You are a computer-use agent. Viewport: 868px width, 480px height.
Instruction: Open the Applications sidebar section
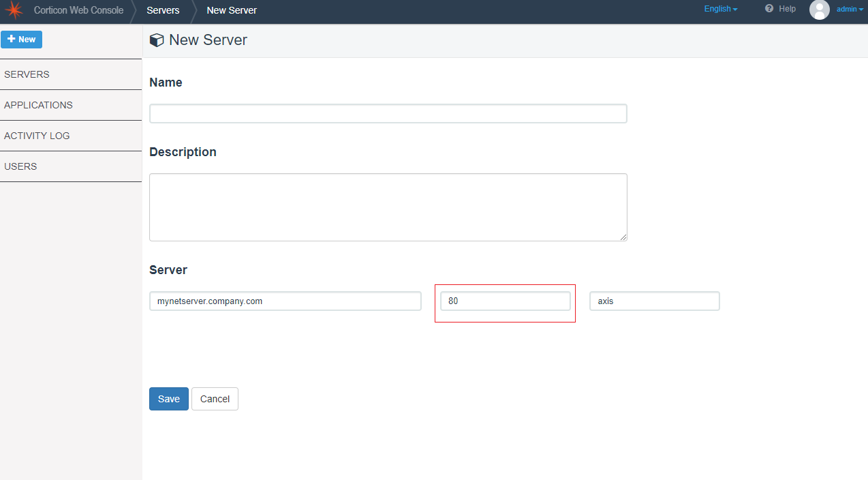(71, 105)
